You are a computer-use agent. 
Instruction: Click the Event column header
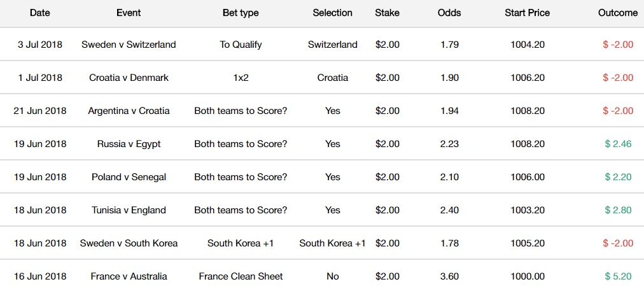(x=129, y=13)
